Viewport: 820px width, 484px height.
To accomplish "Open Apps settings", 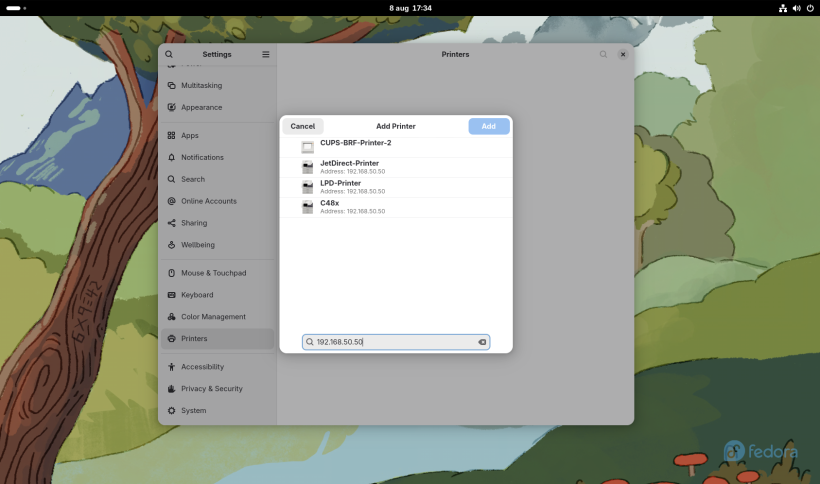I will 218,135.
